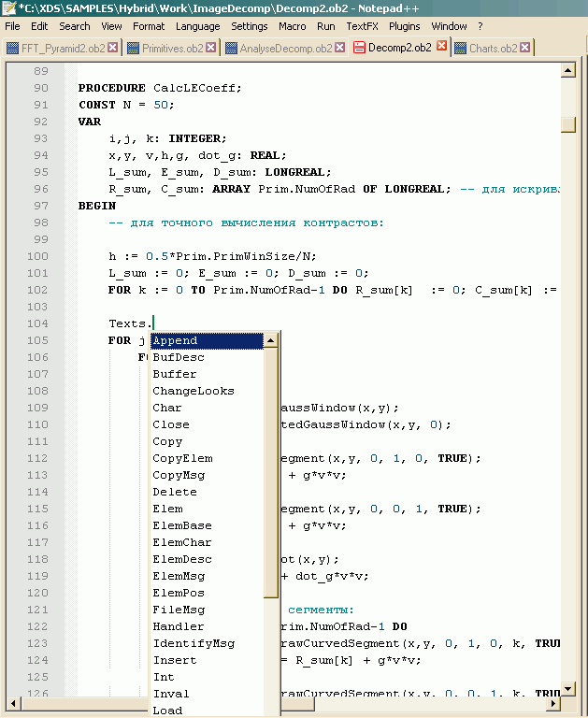This screenshot has height=718, width=588.
Task: Click the file icon on Primitives.ob2 tab
Action: pos(134,48)
